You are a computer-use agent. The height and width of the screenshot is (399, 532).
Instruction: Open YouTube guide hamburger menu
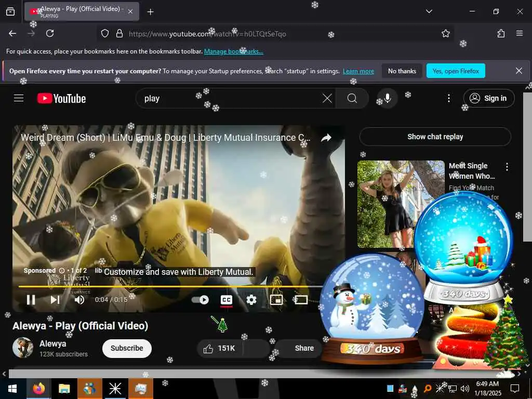click(x=19, y=98)
